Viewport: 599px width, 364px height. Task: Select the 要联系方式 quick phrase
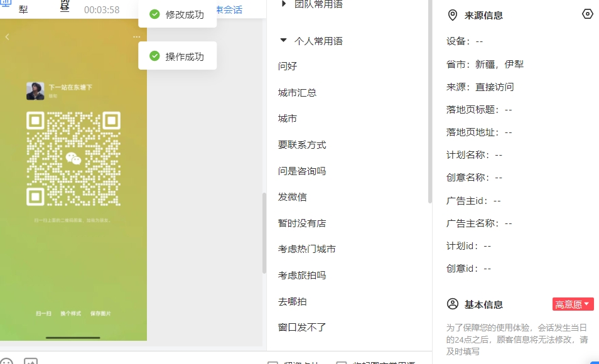point(302,145)
